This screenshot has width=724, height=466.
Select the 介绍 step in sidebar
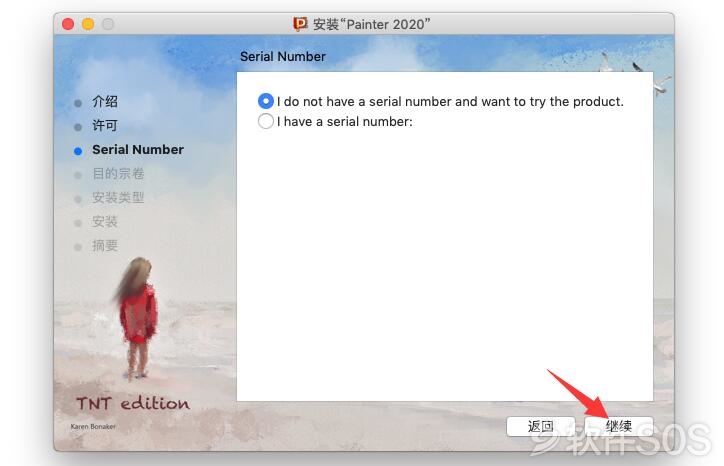pos(105,102)
